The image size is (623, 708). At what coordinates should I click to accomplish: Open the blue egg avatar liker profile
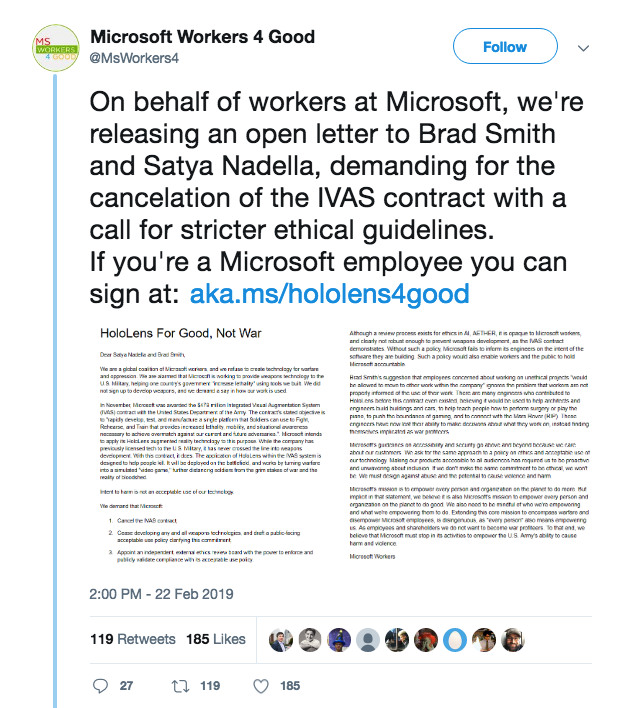453,638
